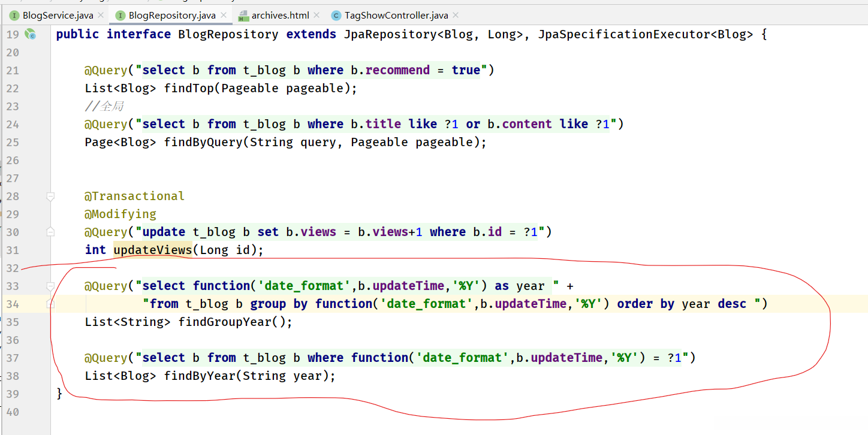Click JpaRepository in the interface declaration
The image size is (868, 435).
tap(390, 34)
